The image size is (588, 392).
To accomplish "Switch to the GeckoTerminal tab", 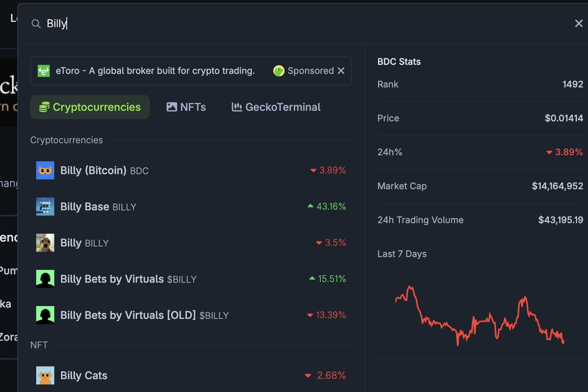I will coord(276,107).
